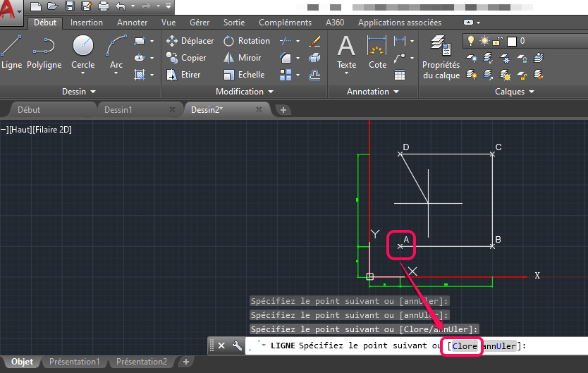The height and width of the screenshot is (373, 588).
Task: Click the Open file folder icon
Action: pos(52,6)
